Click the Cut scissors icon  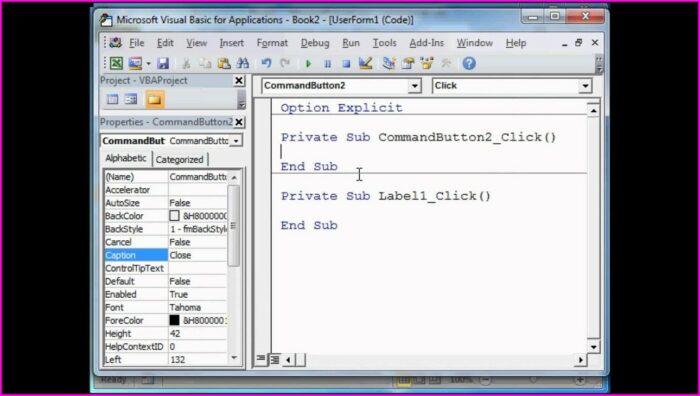pyautogui.click(x=187, y=63)
